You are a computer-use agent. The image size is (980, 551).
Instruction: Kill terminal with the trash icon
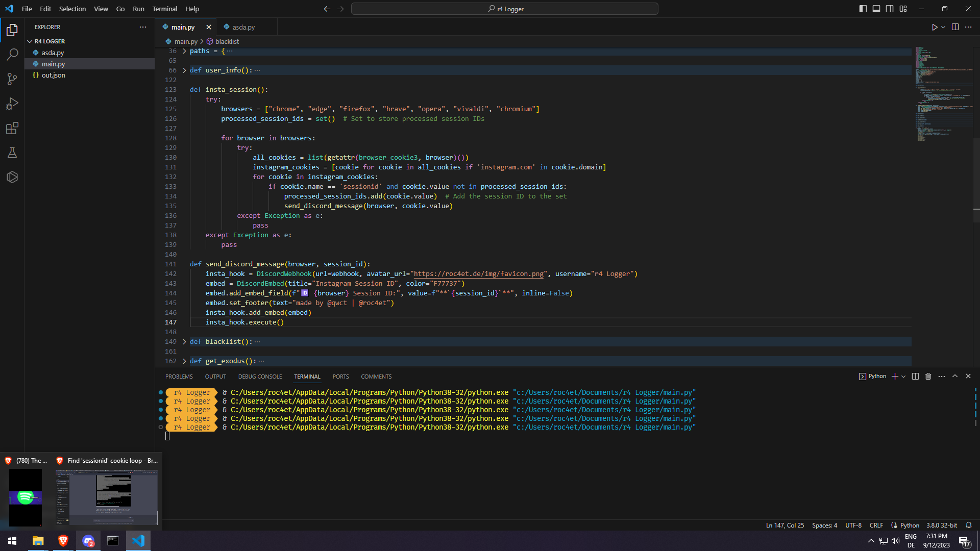click(928, 377)
